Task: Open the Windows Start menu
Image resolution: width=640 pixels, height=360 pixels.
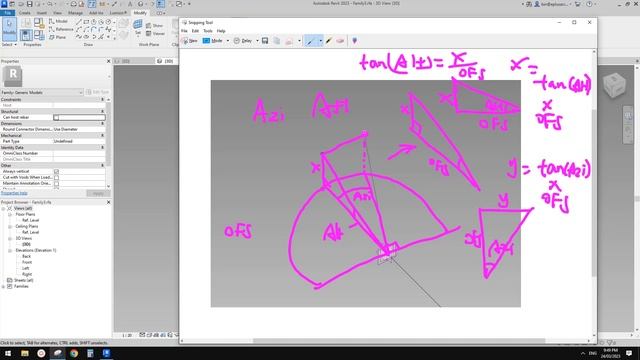Action: pyautogui.click(x=8, y=353)
